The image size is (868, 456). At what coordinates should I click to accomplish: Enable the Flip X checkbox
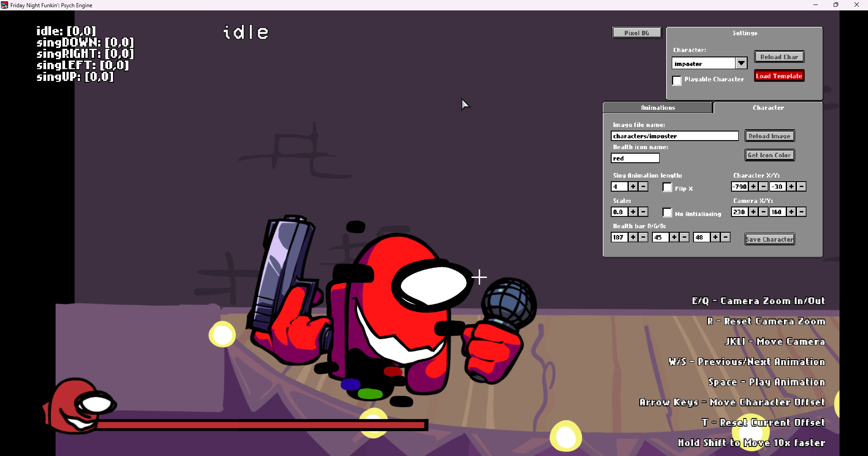[x=667, y=187]
